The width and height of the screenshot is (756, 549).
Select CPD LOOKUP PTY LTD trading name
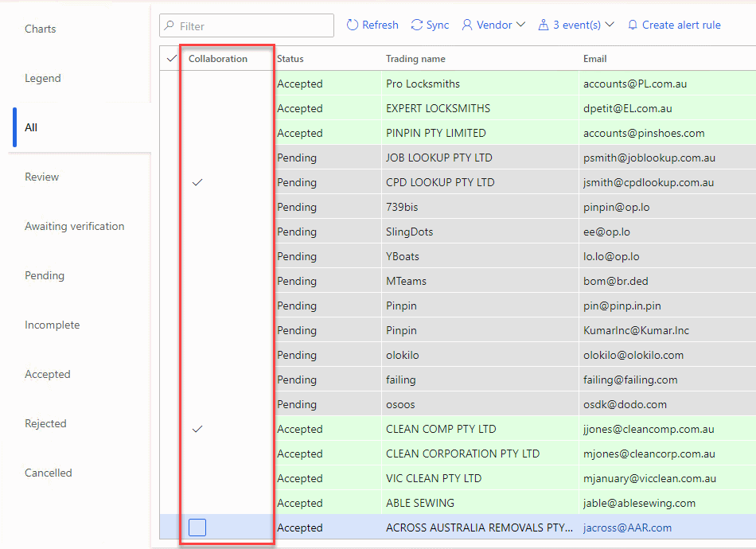(480, 183)
